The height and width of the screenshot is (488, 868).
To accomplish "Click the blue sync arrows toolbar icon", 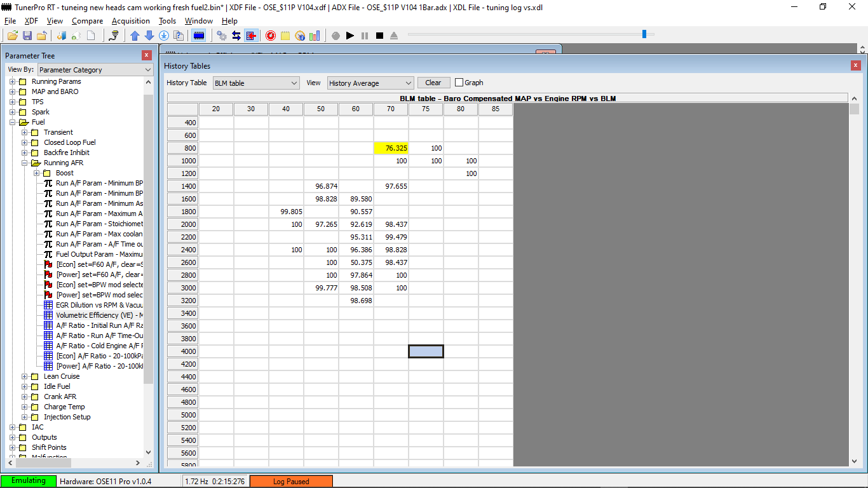I will click(x=236, y=36).
